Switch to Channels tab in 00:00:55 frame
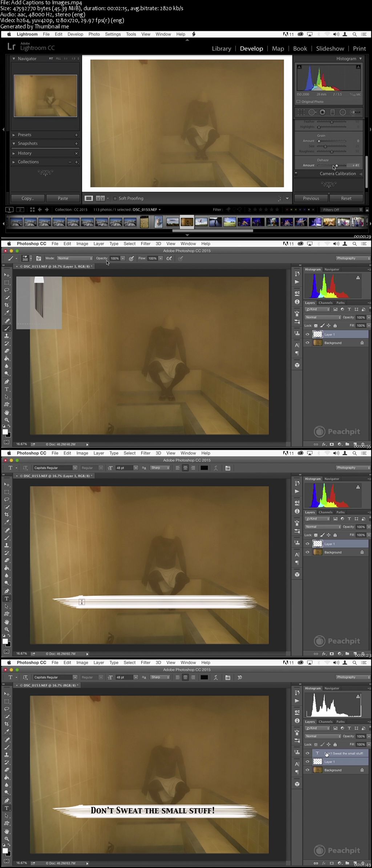The width and height of the screenshot is (372, 868). [325, 303]
